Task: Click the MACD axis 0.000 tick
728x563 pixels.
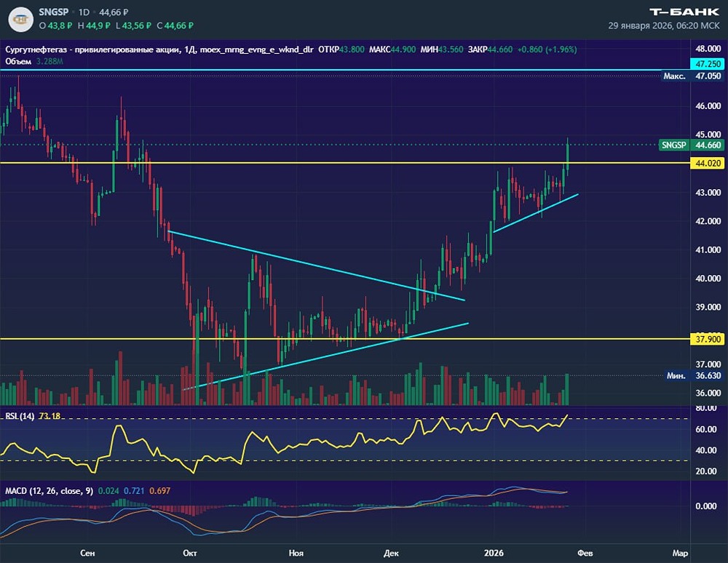Action: point(705,506)
